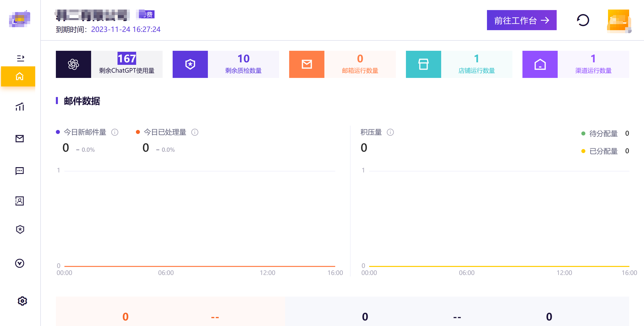
Task: Click the orange 0 in bottom summary
Action: 125,317
